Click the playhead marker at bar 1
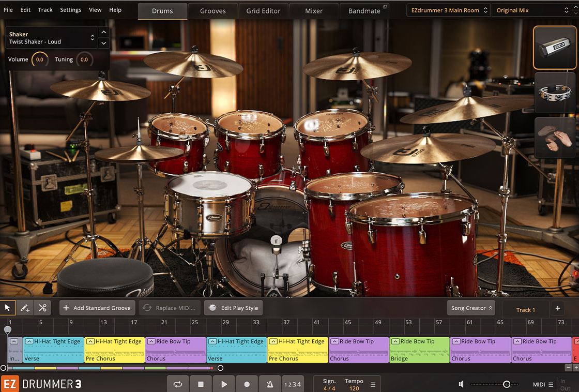 (7, 329)
